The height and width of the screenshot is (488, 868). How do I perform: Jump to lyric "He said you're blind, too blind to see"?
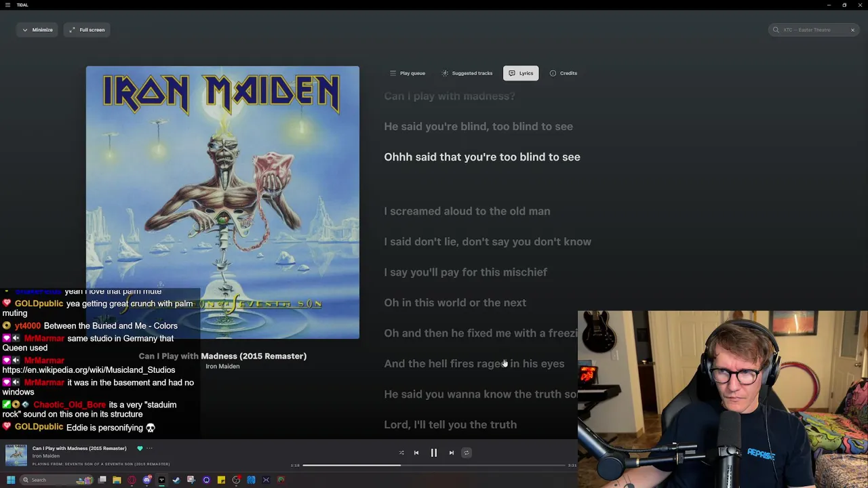478,127
